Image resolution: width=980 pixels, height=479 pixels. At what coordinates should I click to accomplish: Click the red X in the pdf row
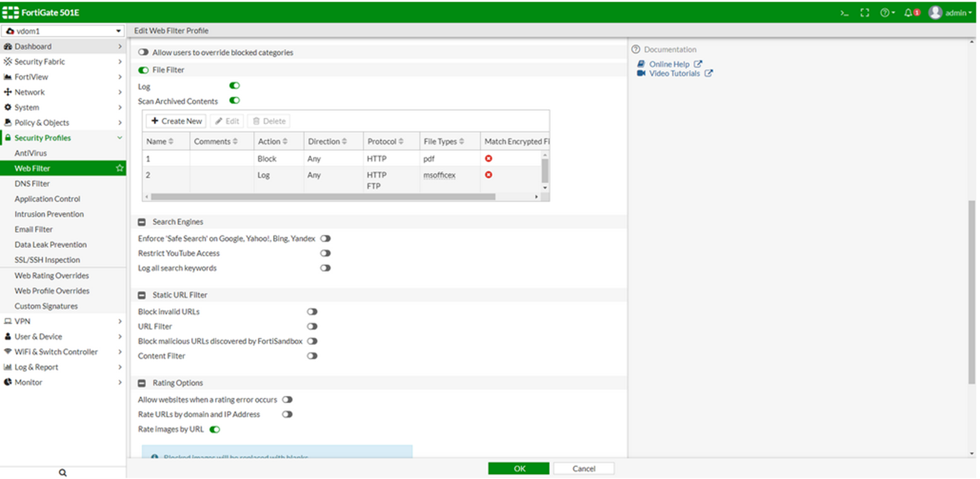click(488, 159)
